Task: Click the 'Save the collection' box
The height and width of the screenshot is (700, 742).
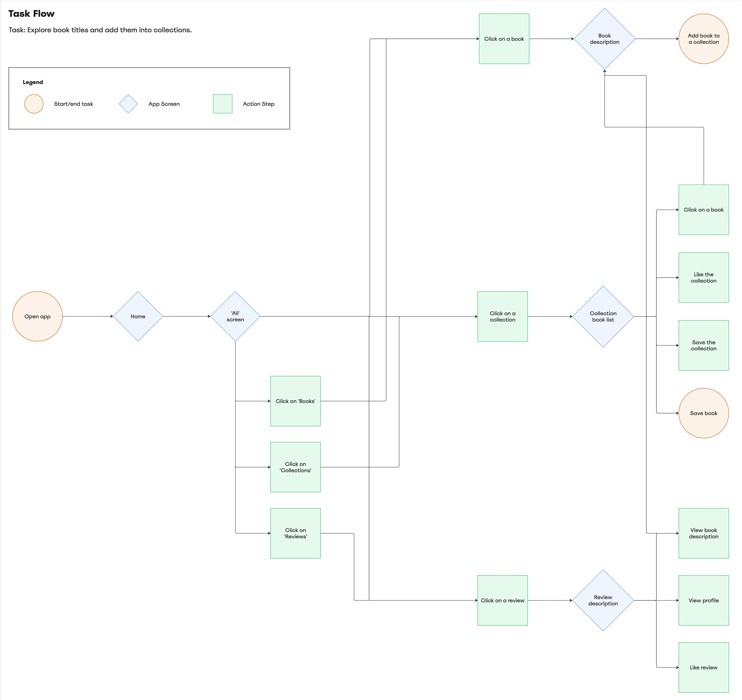Action: click(704, 345)
